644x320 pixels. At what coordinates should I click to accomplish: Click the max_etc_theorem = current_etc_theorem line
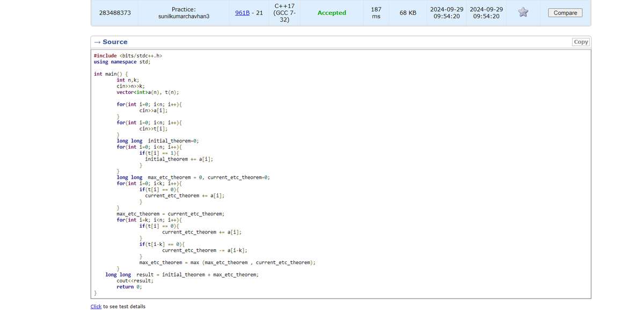(170, 214)
